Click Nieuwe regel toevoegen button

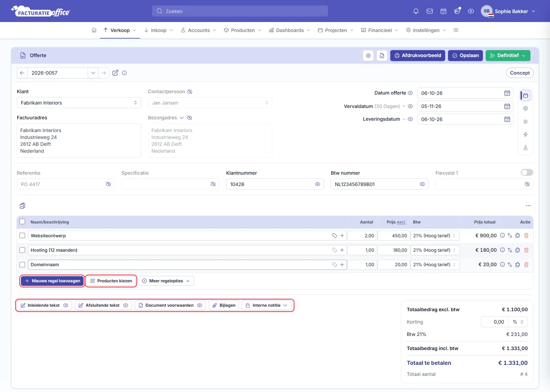tap(52, 281)
